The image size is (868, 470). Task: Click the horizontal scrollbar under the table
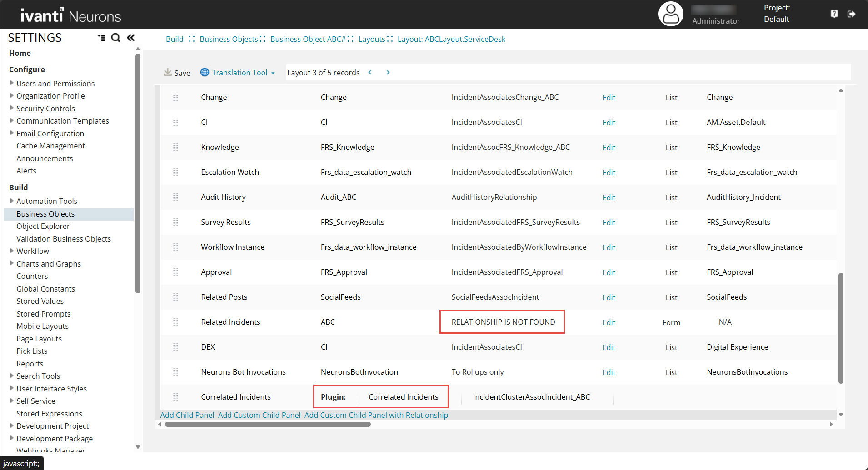[x=268, y=425]
